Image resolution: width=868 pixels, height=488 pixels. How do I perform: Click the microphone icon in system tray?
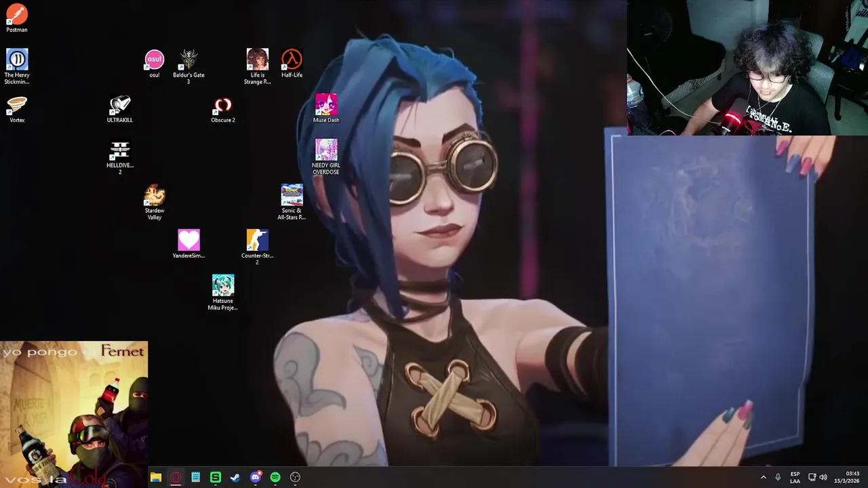(778, 477)
